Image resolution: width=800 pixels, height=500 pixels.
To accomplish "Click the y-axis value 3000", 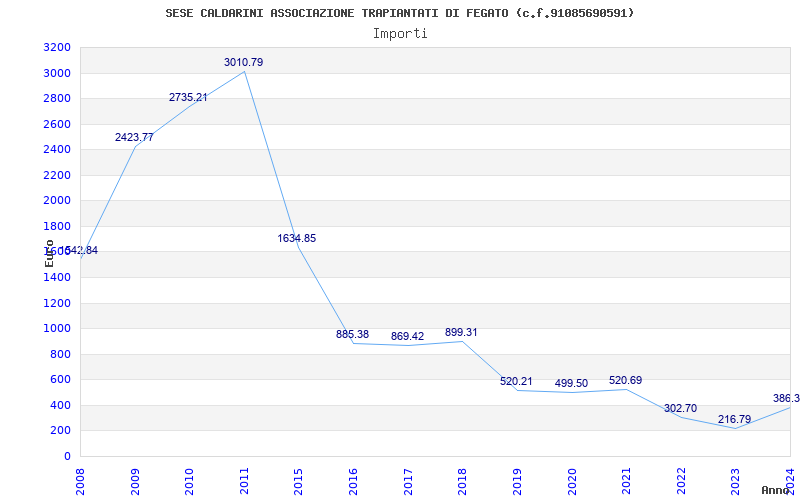I will point(58,73).
